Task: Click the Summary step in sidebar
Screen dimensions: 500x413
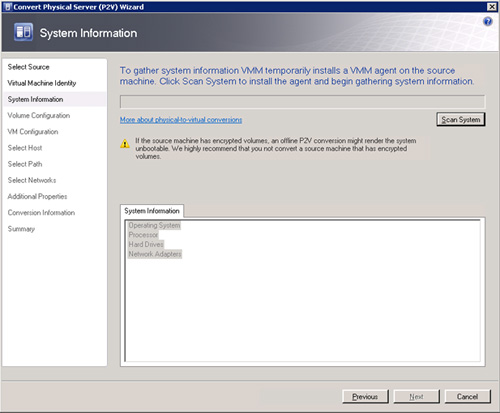Action: (21, 229)
